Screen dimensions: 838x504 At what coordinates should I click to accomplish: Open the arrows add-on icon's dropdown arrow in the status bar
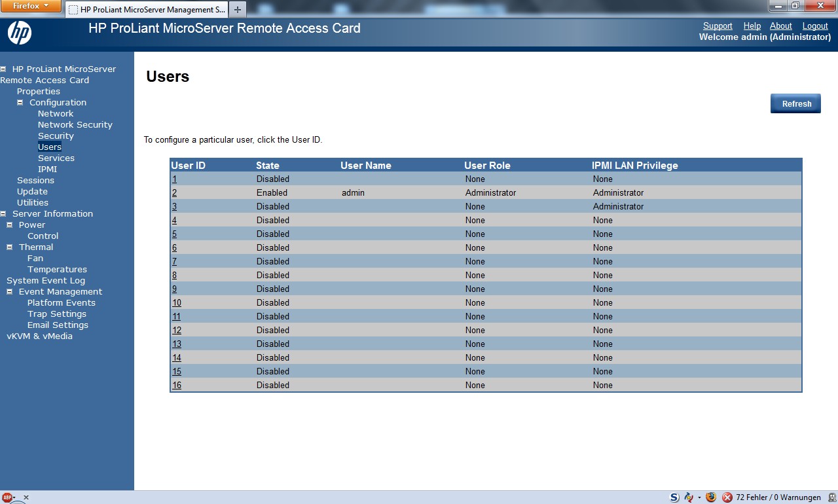[x=699, y=498]
